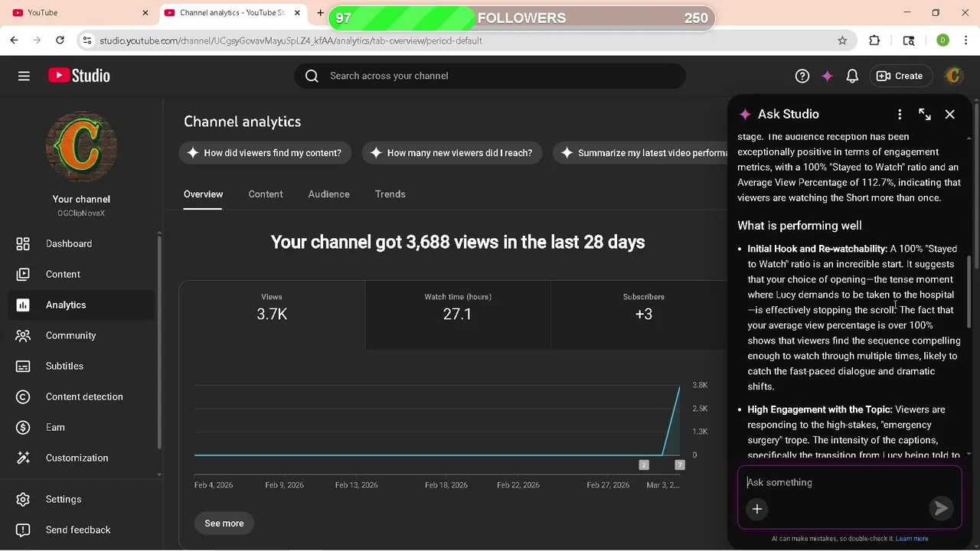Bookmark this page with the star
This screenshot has width=980, height=551.
coord(842,41)
